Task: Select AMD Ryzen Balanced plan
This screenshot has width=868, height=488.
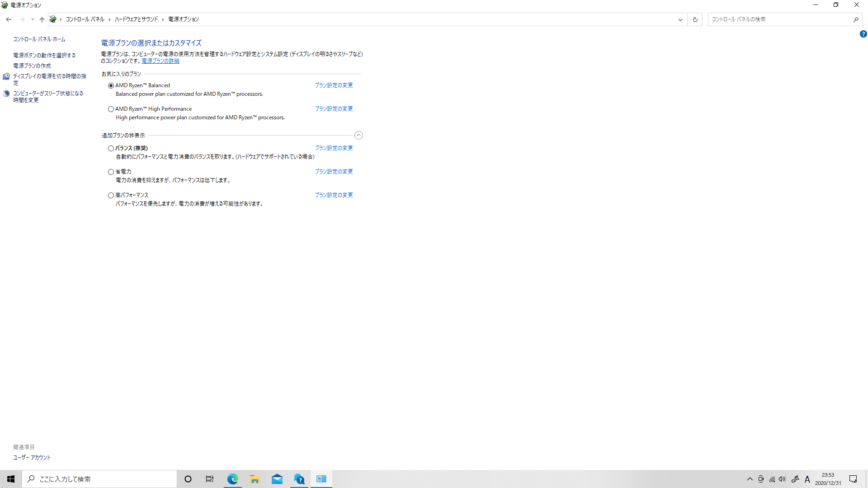Action: [111, 85]
